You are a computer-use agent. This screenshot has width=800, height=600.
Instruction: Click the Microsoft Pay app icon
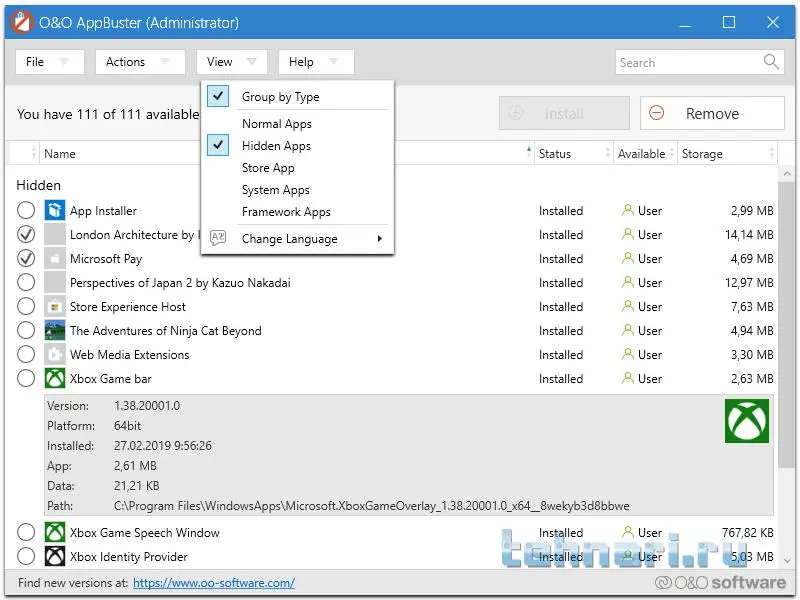click(55, 258)
